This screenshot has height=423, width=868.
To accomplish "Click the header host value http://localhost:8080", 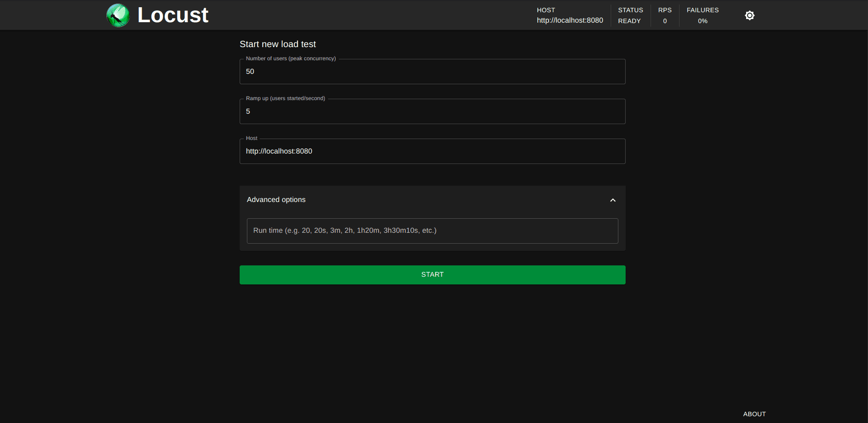I will coord(570,20).
